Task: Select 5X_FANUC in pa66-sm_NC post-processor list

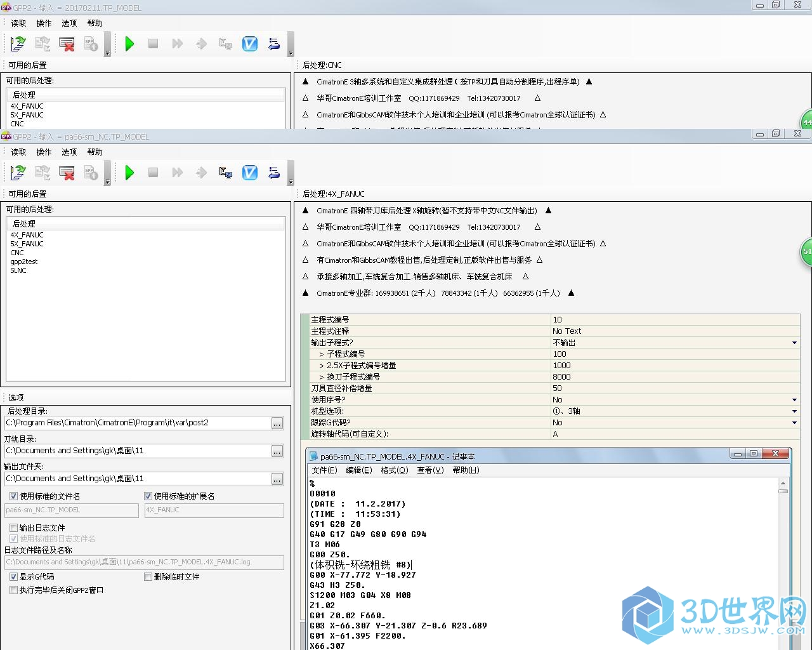Action: 27,244
